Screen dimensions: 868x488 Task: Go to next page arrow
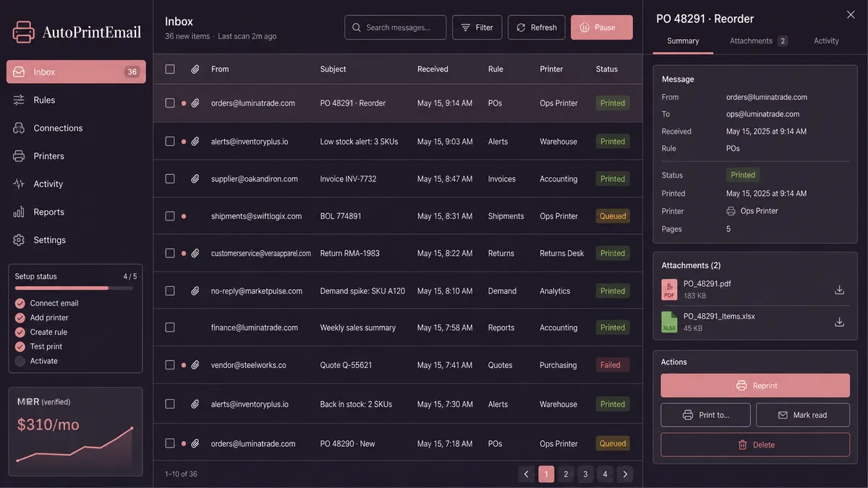pos(625,474)
